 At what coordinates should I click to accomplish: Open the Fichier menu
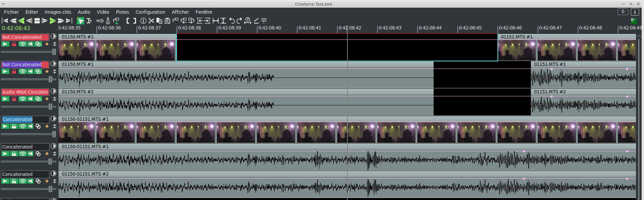11,12
